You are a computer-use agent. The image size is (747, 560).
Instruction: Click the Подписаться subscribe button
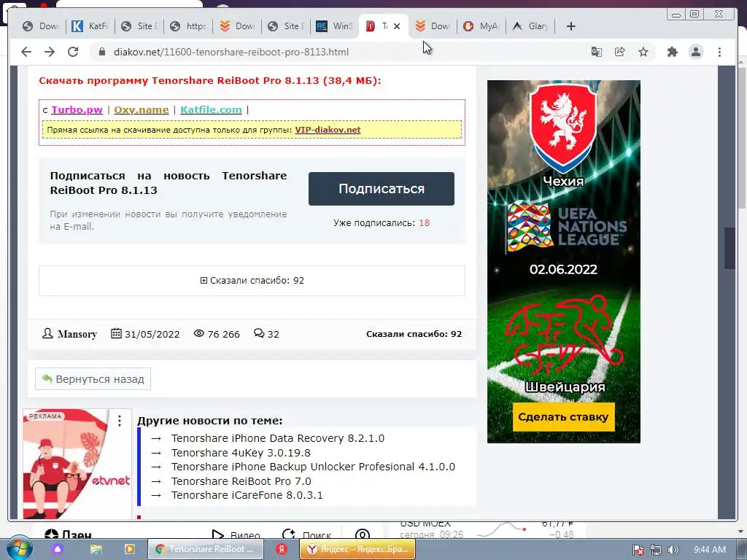[x=382, y=189]
